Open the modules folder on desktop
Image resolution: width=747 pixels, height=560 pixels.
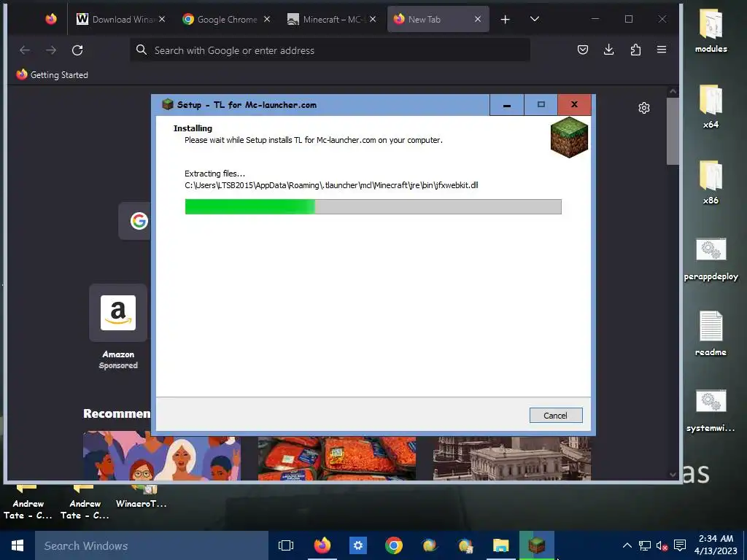point(711,30)
